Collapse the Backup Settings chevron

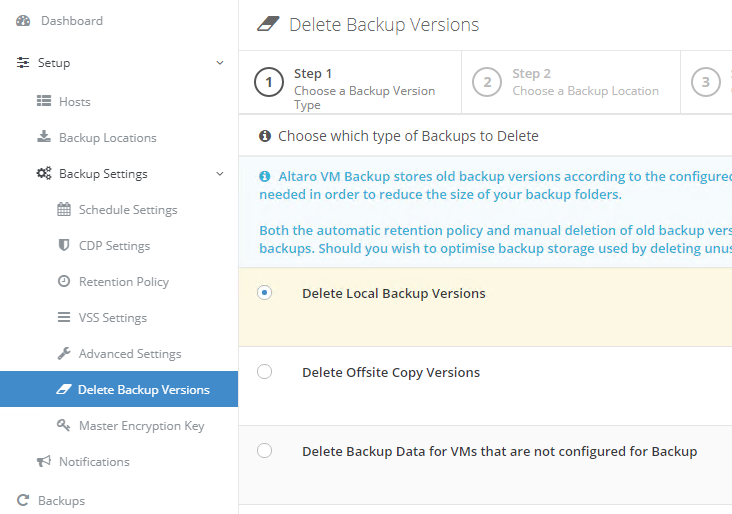click(220, 174)
